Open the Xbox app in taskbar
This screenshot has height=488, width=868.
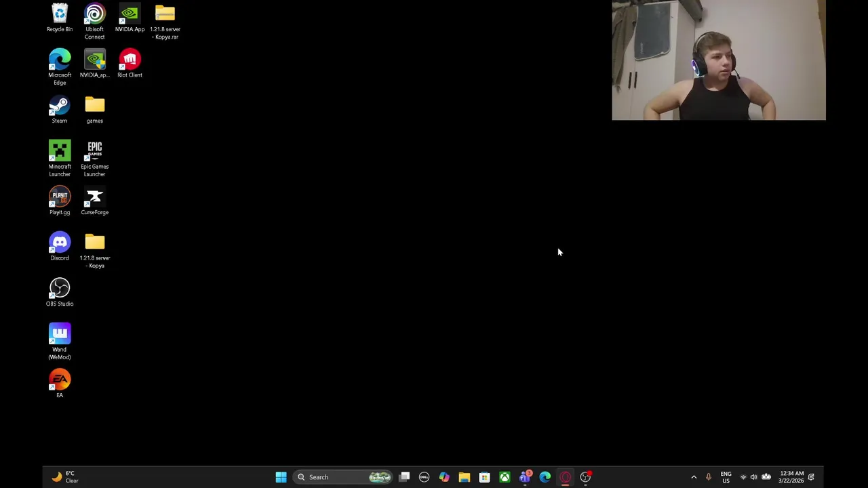(x=505, y=477)
